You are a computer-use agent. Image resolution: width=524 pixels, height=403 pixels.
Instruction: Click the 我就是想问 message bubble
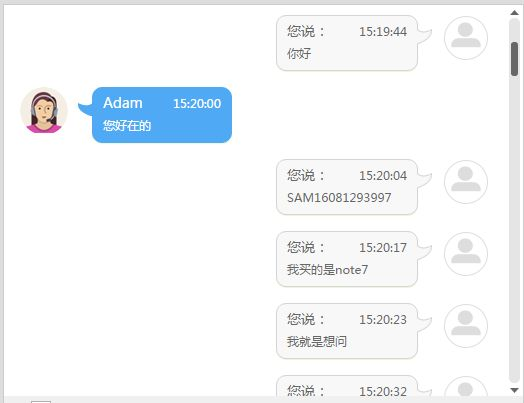tap(347, 331)
